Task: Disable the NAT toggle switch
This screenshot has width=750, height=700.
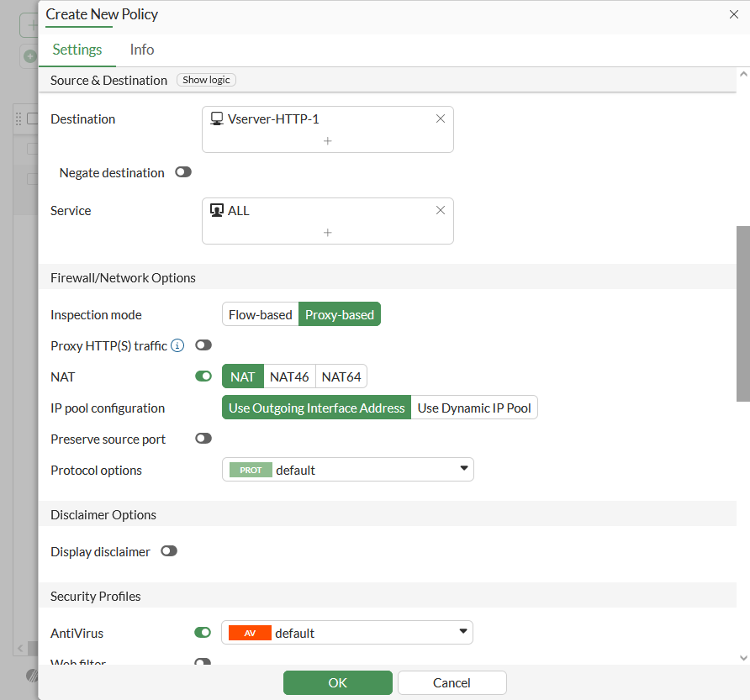Action: [x=203, y=376]
